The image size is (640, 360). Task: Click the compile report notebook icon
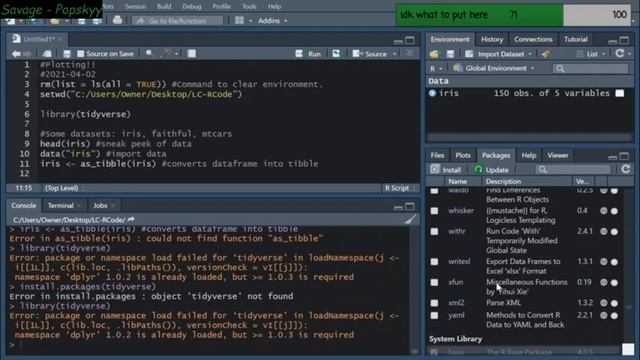(x=191, y=53)
